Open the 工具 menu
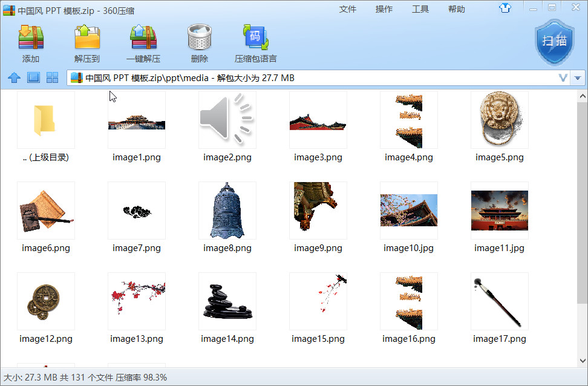 point(420,10)
